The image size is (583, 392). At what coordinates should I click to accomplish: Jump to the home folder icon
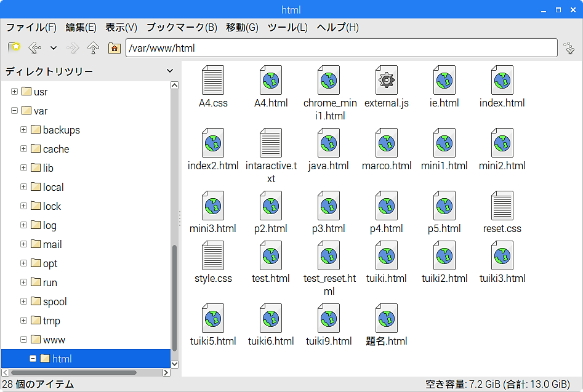pyautogui.click(x=114, y=48)
